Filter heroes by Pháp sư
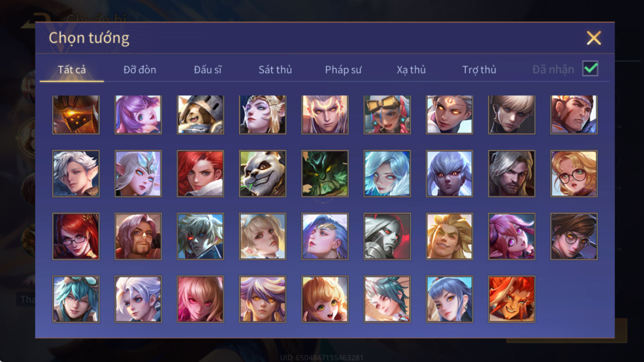The width and height of the screenshot is (644, 362). click(343, 70)
